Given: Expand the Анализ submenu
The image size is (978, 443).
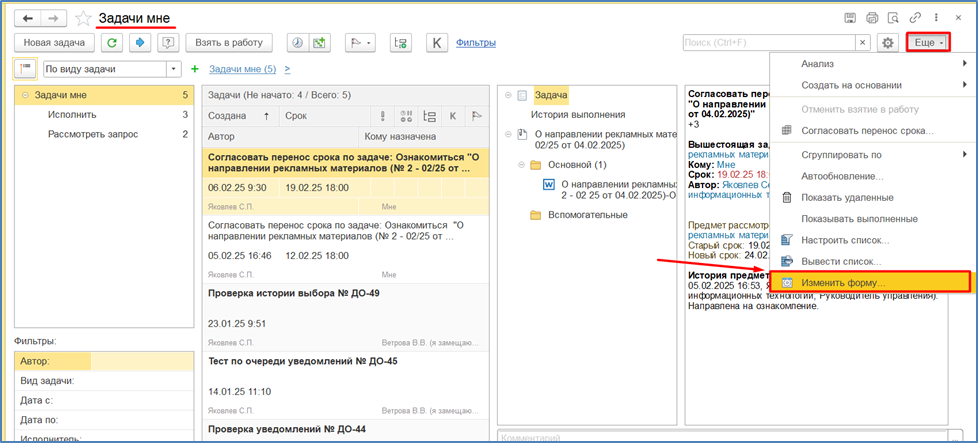Looking at the screenshot, I should click(873, 63).
